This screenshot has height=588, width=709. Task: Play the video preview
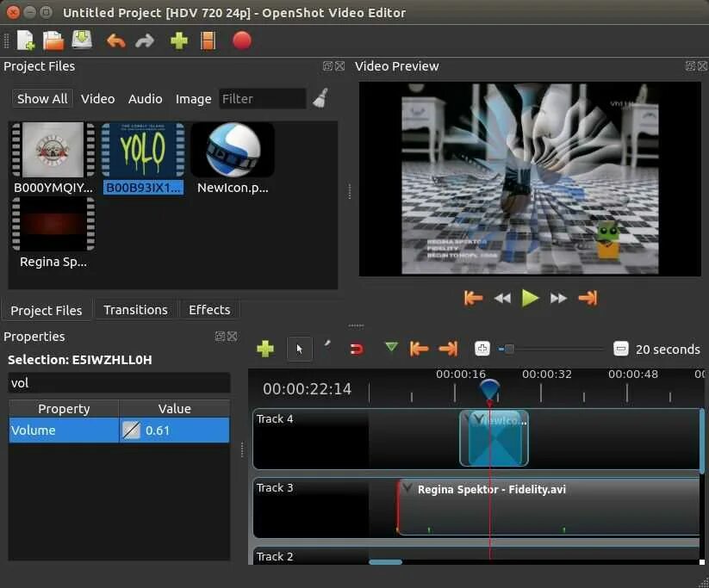click(530, 298)
